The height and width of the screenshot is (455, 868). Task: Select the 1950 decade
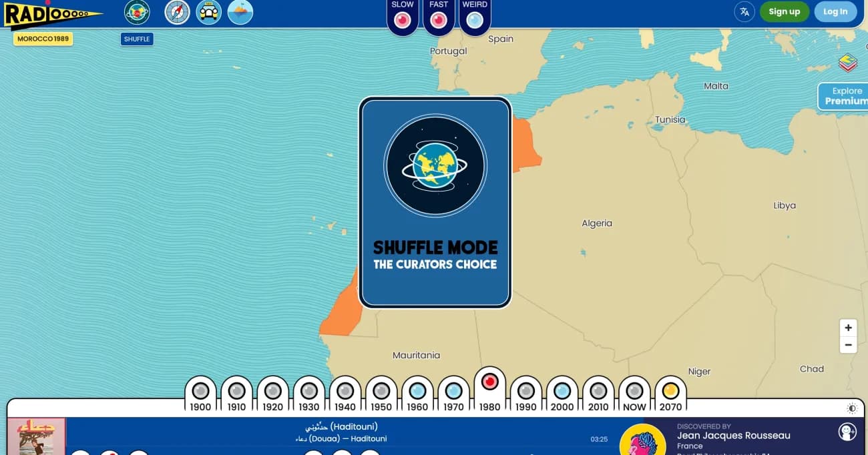point(381,394)
